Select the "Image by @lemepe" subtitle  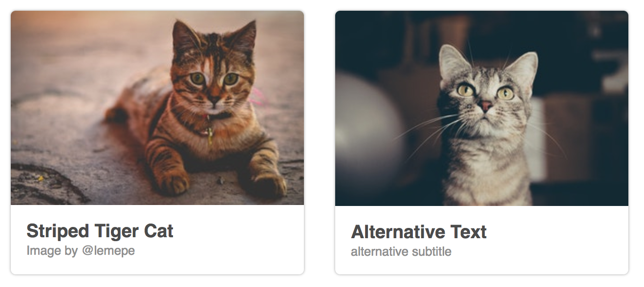(81, 251)
